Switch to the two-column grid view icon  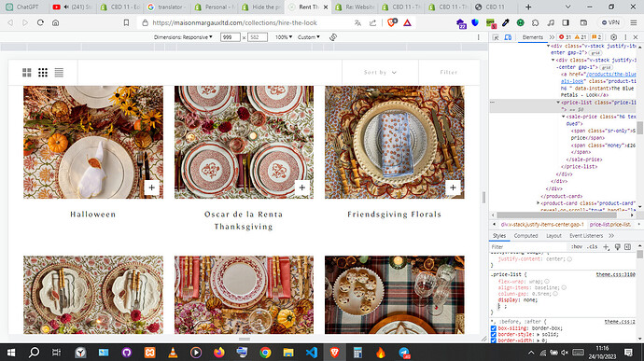pyautogui.click(x=27, y=73)
